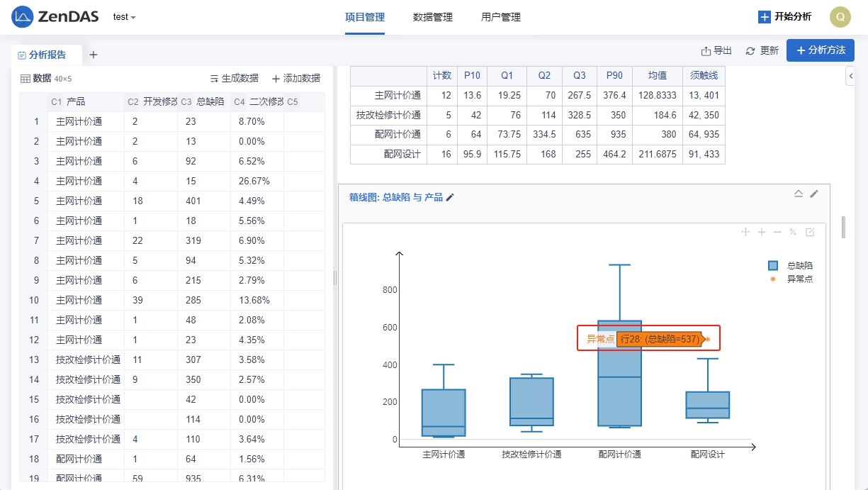Zoom out chart with minus icon
868x490 pixels.
777,232
